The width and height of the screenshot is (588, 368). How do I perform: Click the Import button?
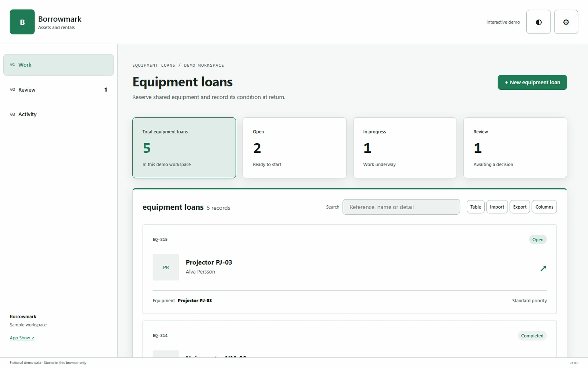[497, 207]
